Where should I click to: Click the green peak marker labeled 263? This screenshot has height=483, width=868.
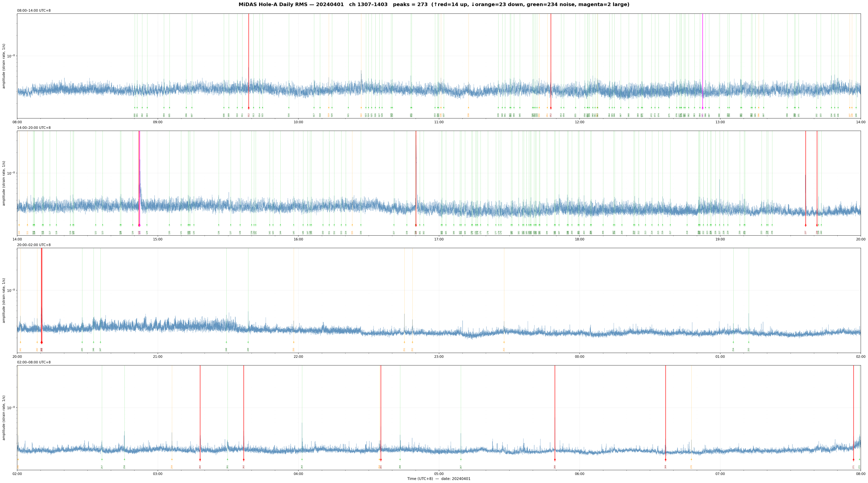(x=302, y=459)
